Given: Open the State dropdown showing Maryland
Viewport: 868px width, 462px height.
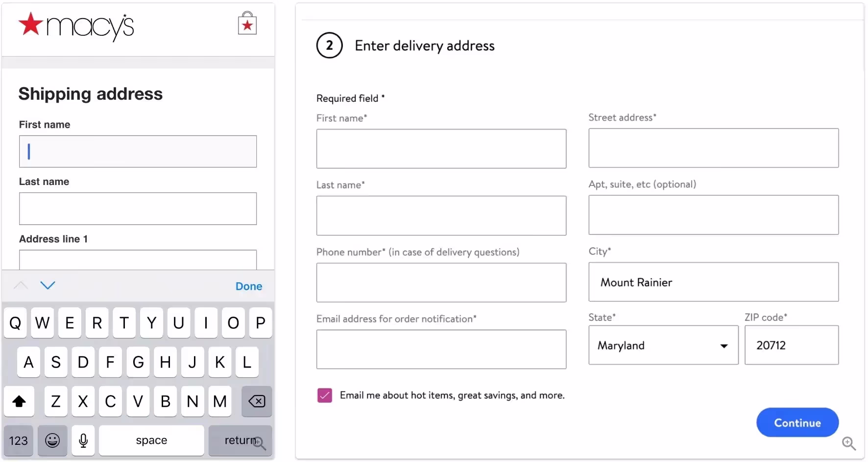Looking at the screenshot, I should (x=663, y=346).
